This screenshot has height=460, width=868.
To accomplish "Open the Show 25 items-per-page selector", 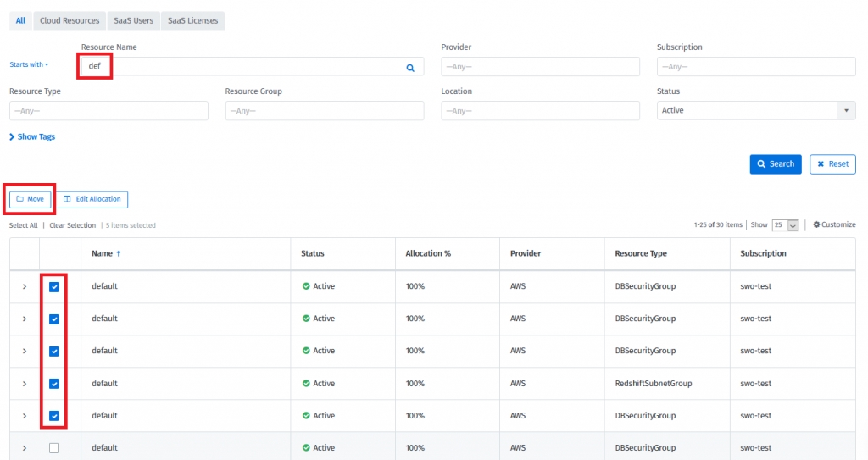I will click(x=785, y=225).
